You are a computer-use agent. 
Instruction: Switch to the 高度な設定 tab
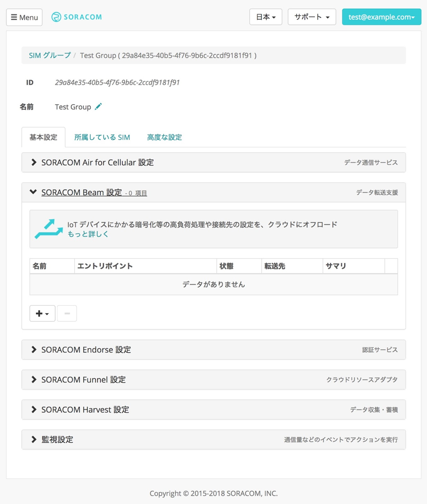165,137
